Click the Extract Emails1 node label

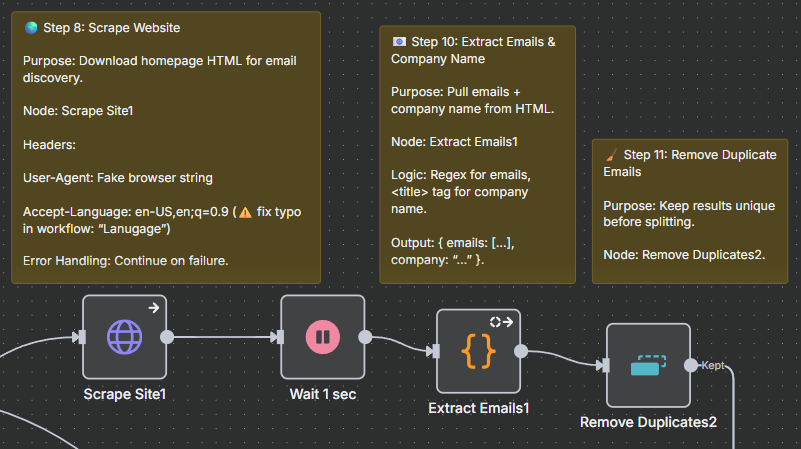[479, 408]
